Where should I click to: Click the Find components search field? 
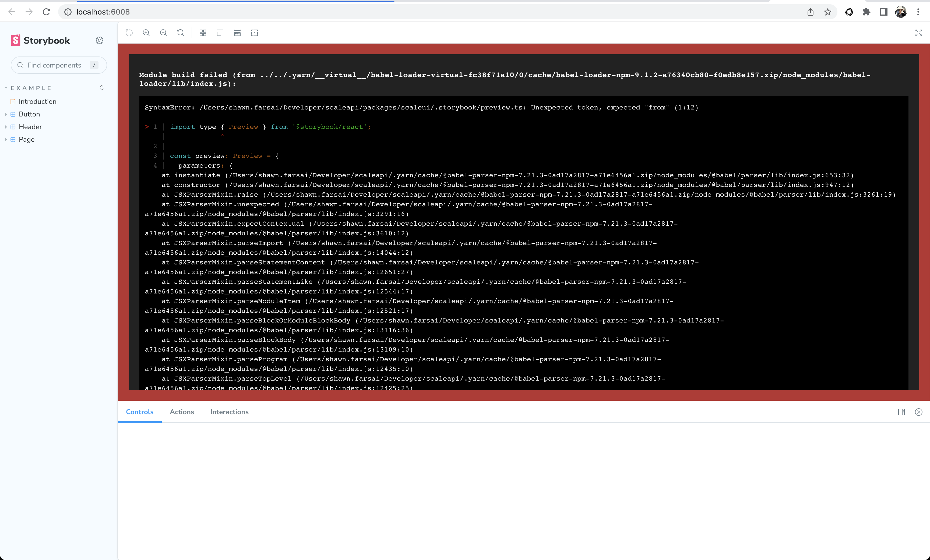58,65
